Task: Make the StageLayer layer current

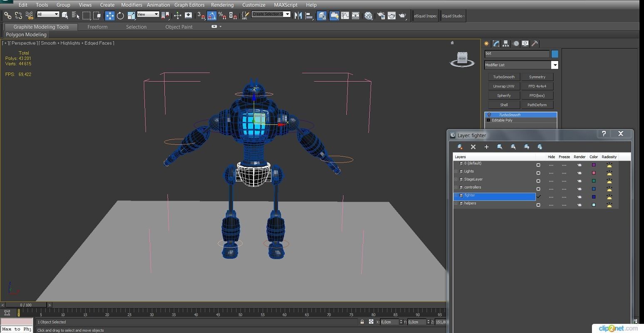Action: pyautogui.click(x=538, y=181)
